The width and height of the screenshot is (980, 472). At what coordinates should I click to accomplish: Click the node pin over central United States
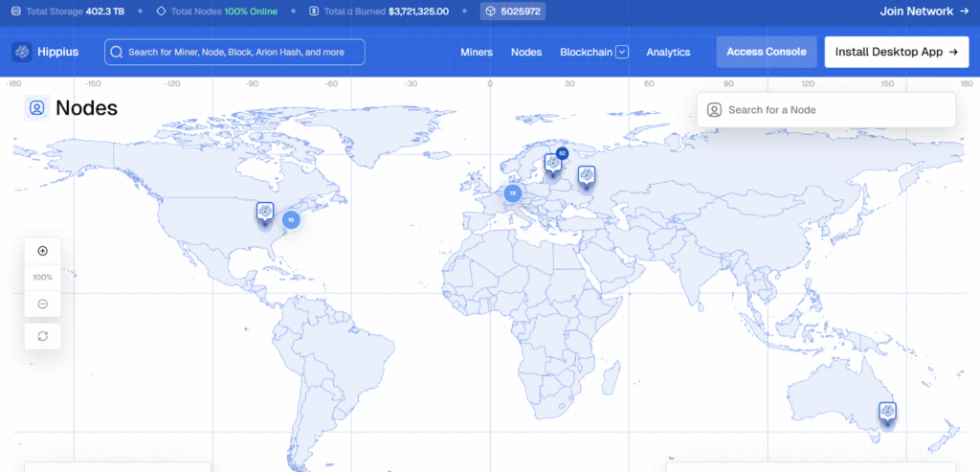265,212
